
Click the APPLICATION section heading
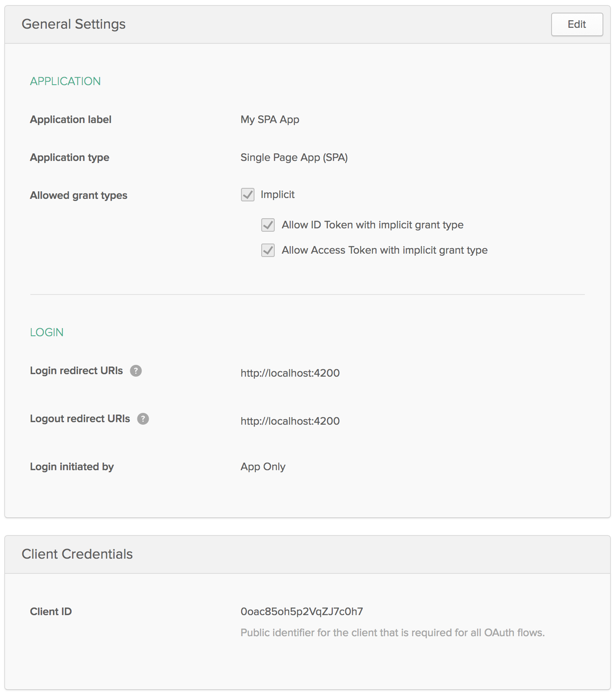pos(65,81)
